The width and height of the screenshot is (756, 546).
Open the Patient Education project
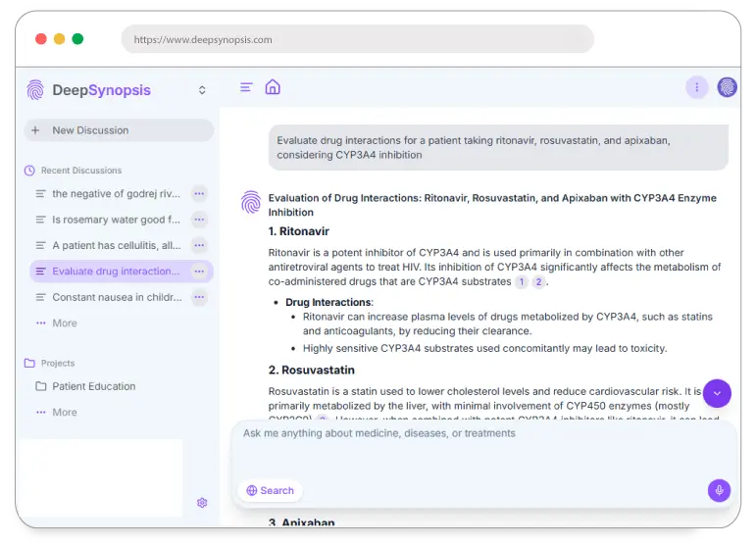93,386
